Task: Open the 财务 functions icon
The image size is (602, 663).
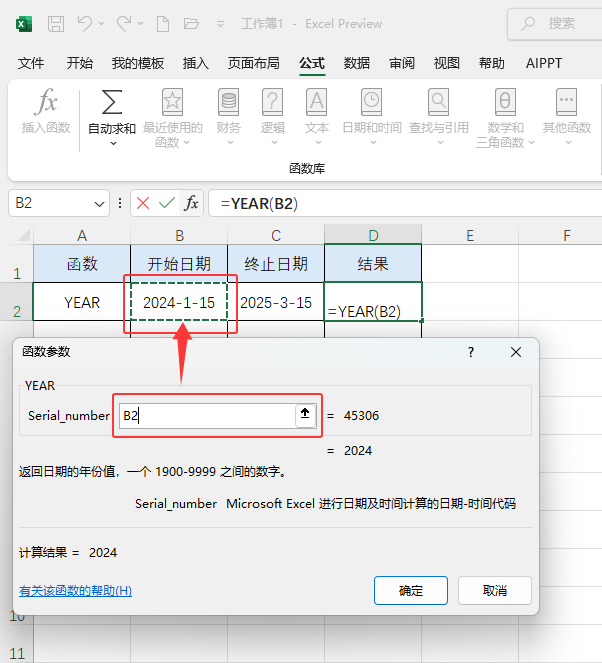Action: [x=229, y=102]
